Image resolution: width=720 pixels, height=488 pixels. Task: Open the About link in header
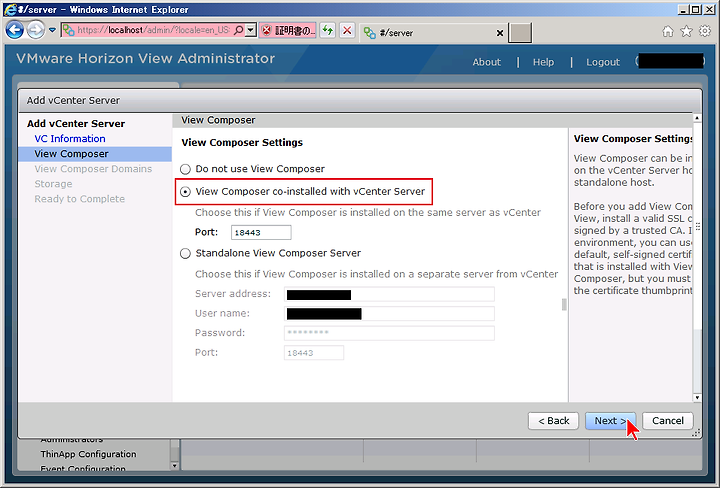487,62
